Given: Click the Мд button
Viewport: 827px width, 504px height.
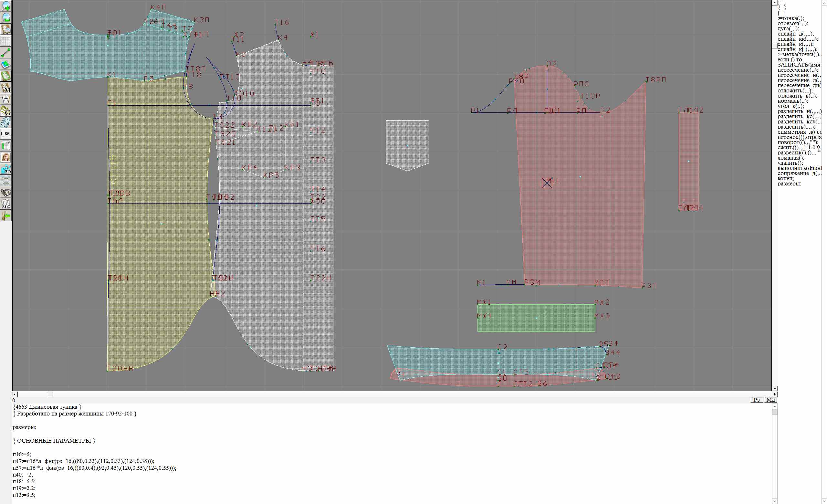Looking at the screenshot, I should [x=770, y=400].
